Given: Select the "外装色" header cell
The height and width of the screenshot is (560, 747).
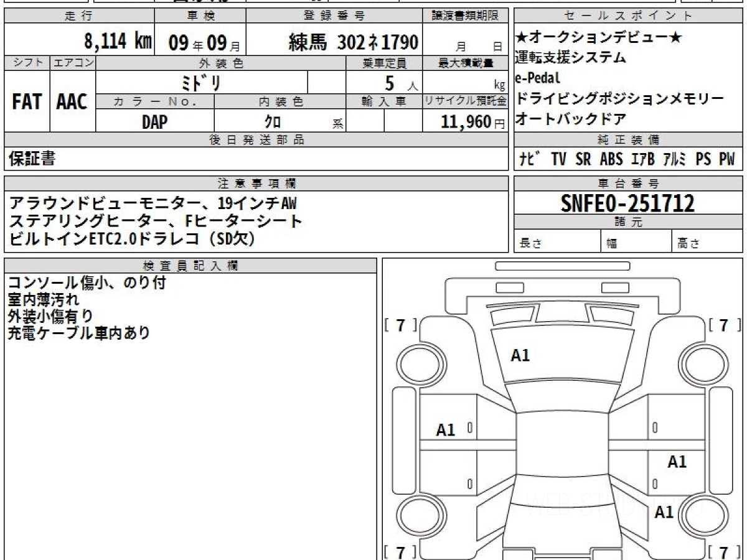Looking at the screenshot, I should click(221, 63).
